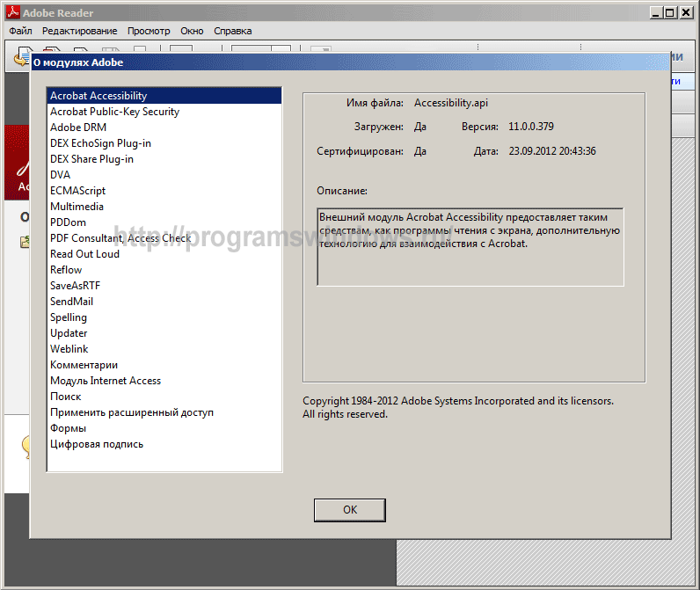This screenshot has width=700, height=590.
Task: Open the Просмотр menu
Action: (x=149, y=31)
